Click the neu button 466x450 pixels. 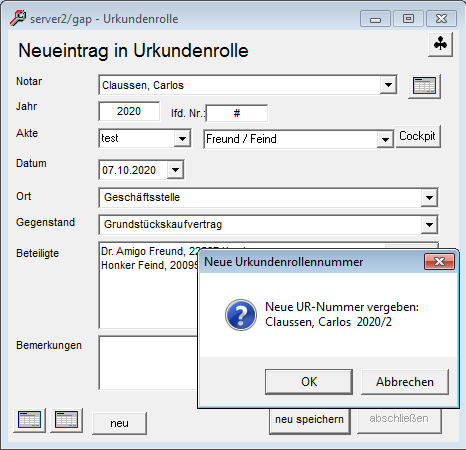pyautogui.click(x=119, y=423)
